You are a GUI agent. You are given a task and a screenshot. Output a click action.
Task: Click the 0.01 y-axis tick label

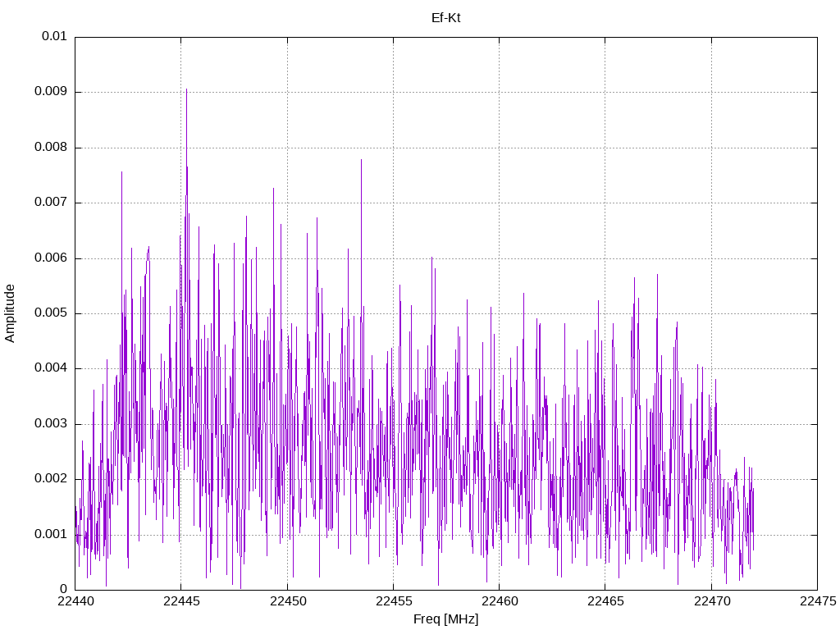click(55, 36)
